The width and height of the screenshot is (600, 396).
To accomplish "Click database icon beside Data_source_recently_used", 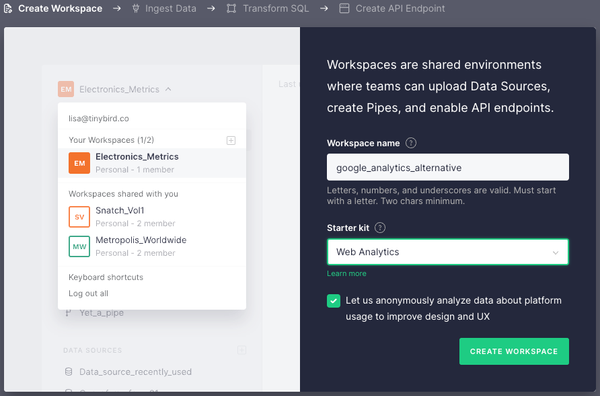I will tap(68, 372).
